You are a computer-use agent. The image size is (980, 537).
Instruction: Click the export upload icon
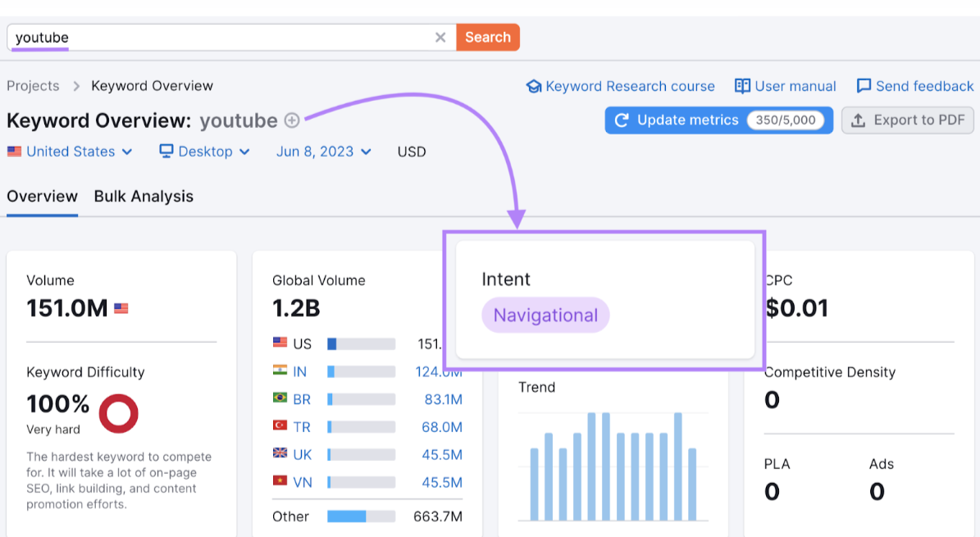[x=859, y=120]
